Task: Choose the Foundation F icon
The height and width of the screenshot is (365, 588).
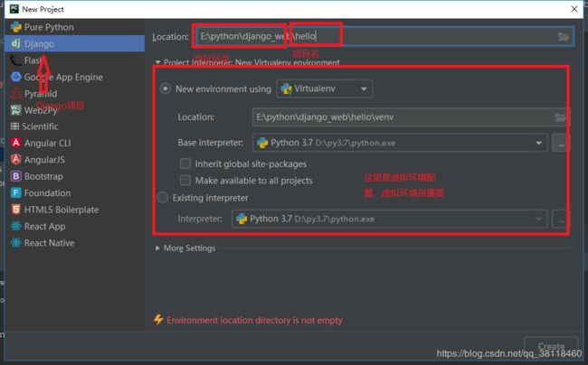Action: (16, 192)
